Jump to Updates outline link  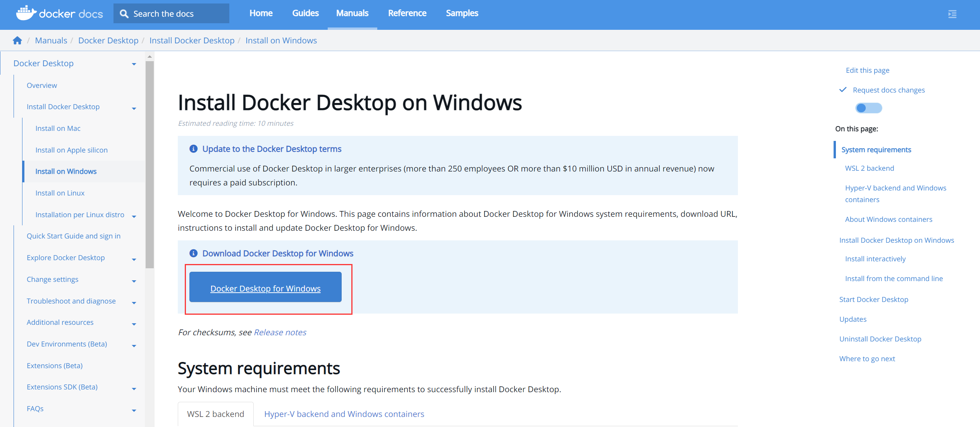pos(853,319)
